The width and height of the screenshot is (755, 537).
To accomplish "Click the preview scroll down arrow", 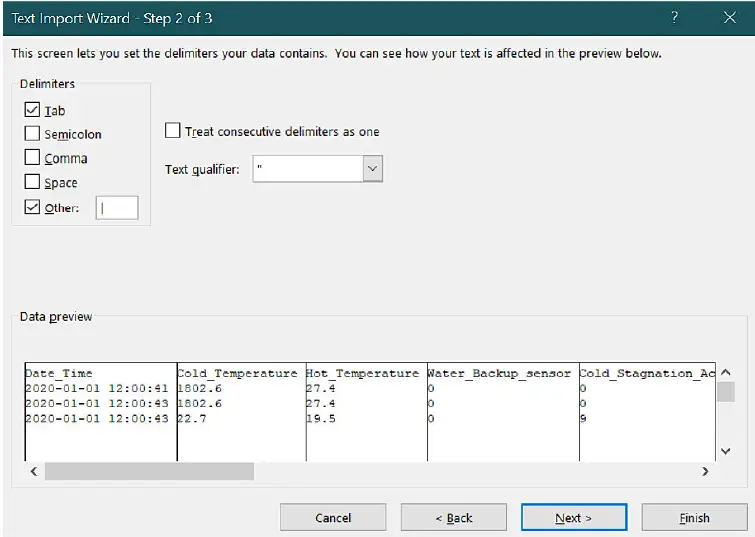I will click(x=726, y=451).
